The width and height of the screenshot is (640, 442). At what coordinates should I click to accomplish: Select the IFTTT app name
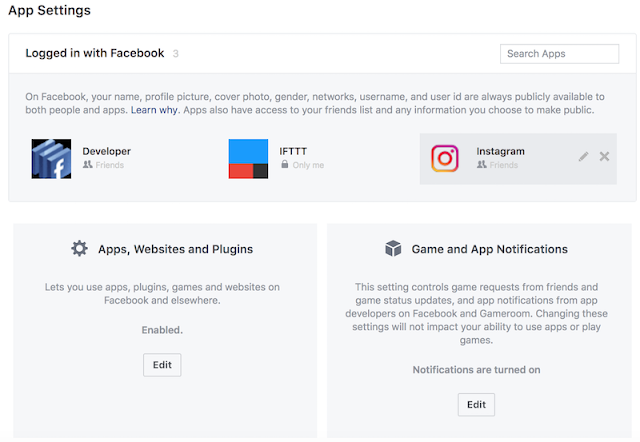coord(293,151)
